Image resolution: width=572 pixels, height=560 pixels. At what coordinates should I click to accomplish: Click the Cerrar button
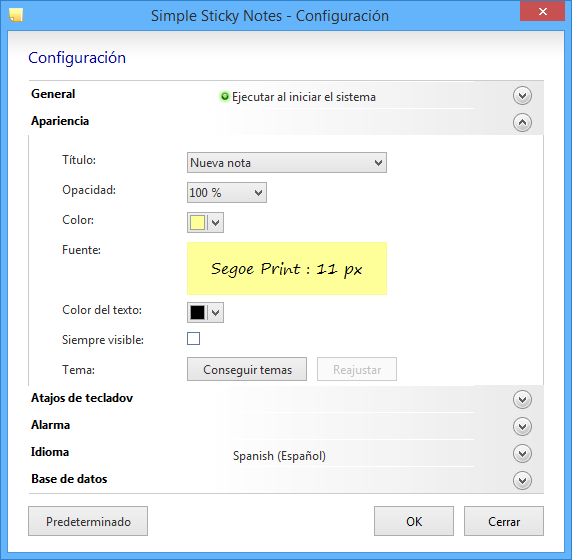(x=504, y=521)
